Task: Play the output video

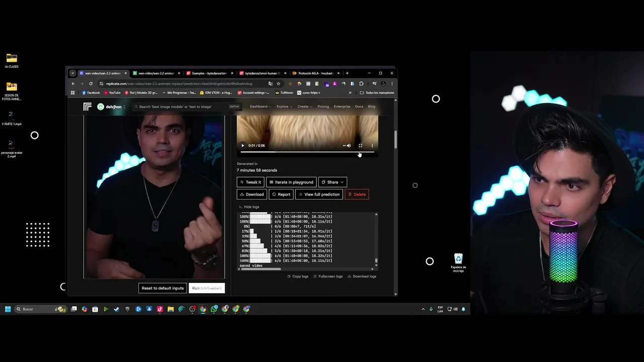Action: click(243, 145)
